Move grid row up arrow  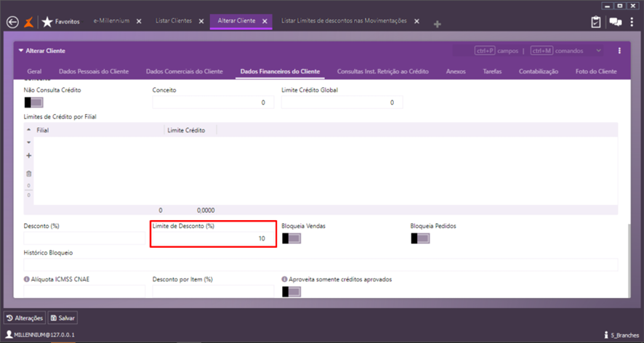(29, 130)
